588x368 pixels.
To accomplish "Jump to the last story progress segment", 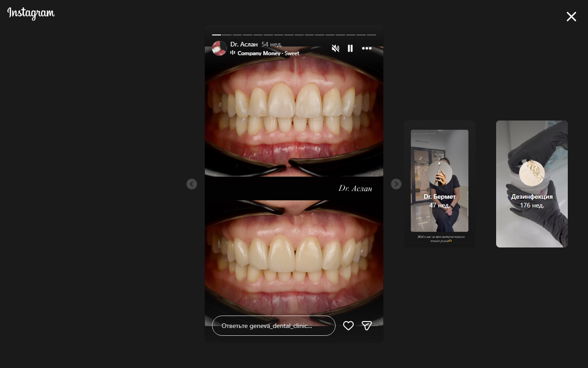I will point(371,34).
